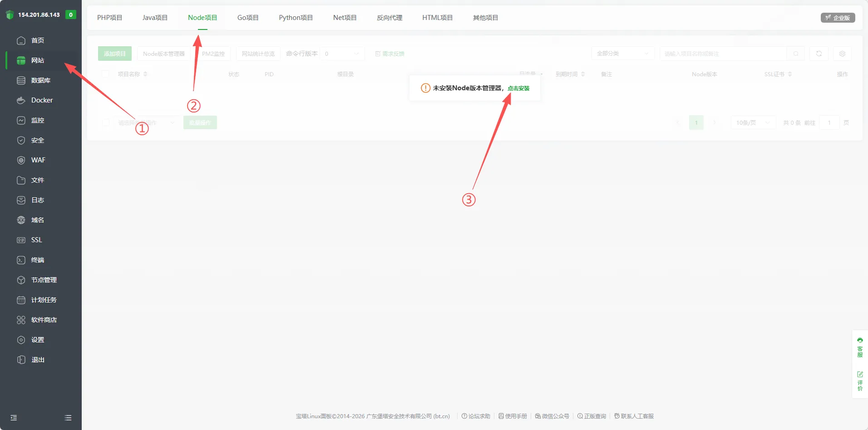
Task: Click the 添加项目 button
Action: [x=114, y=54]
